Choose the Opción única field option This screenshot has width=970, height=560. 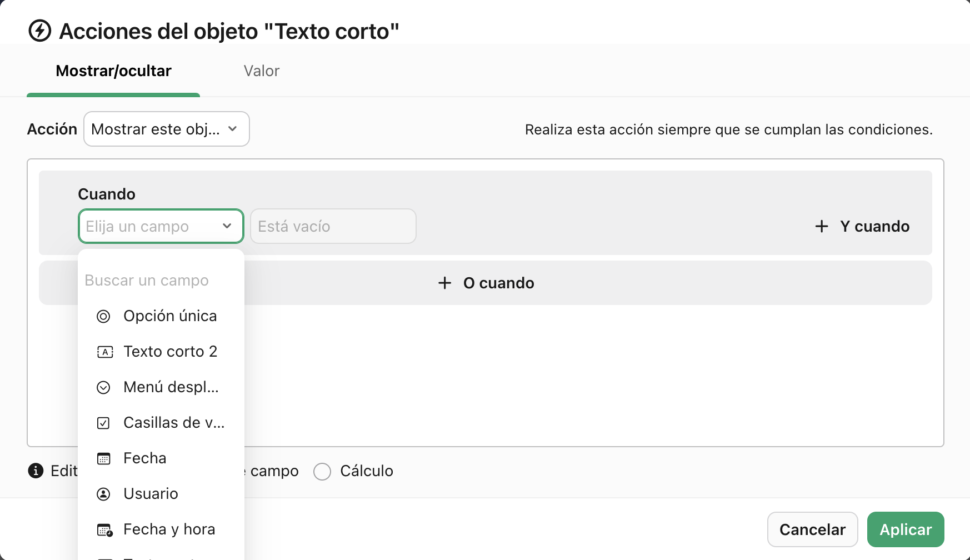170,316
